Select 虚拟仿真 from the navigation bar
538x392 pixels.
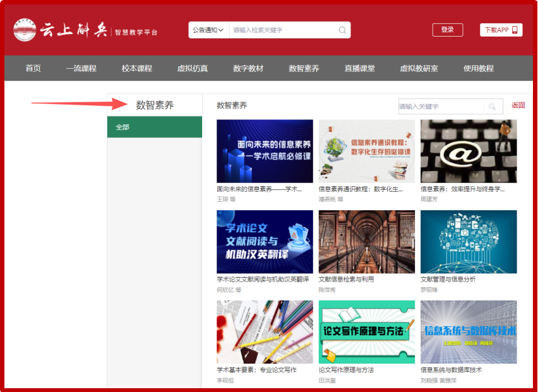(x=192, y=68)
